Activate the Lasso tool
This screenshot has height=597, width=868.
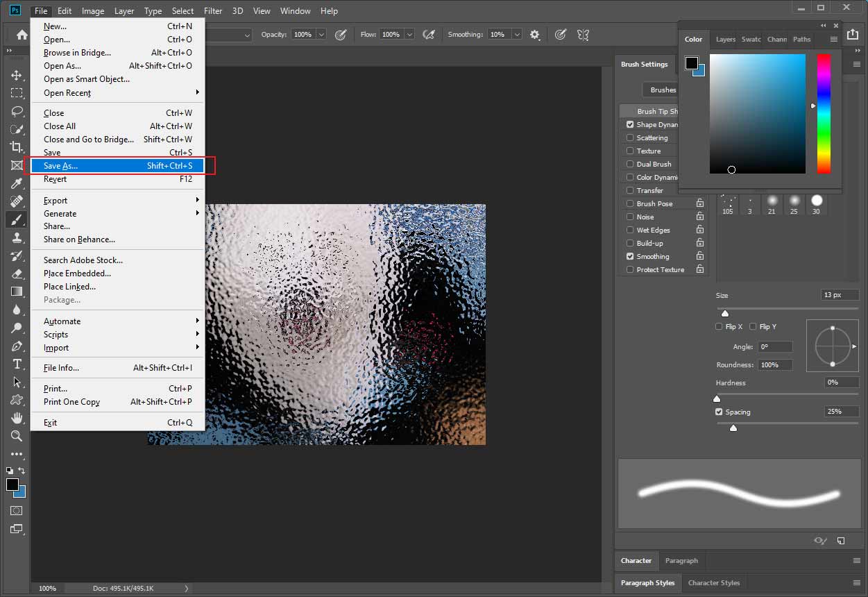[x=17, y=111]
